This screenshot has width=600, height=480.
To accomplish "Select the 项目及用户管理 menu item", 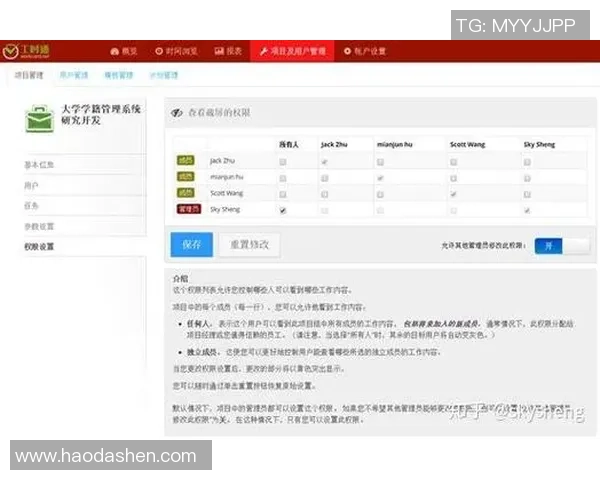I will [292, 51].
